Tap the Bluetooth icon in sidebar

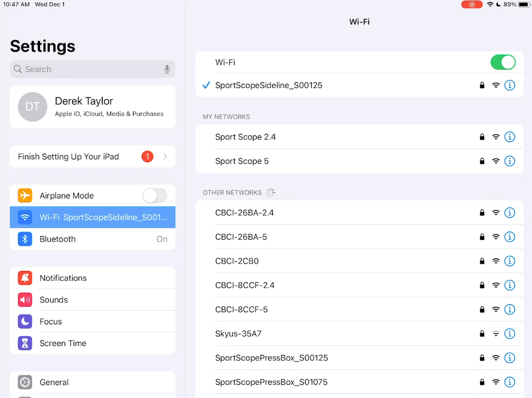[25, 239]
